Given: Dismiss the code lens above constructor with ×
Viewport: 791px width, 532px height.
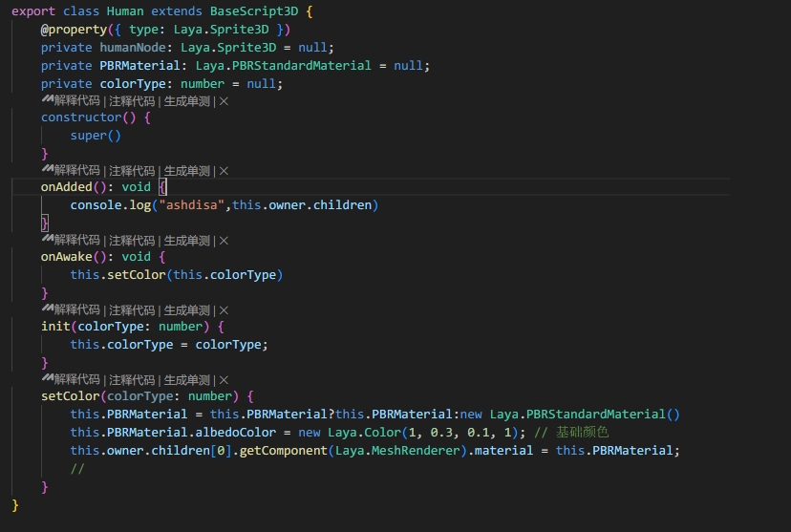Looking at the screenshot, I should (224, 101).
